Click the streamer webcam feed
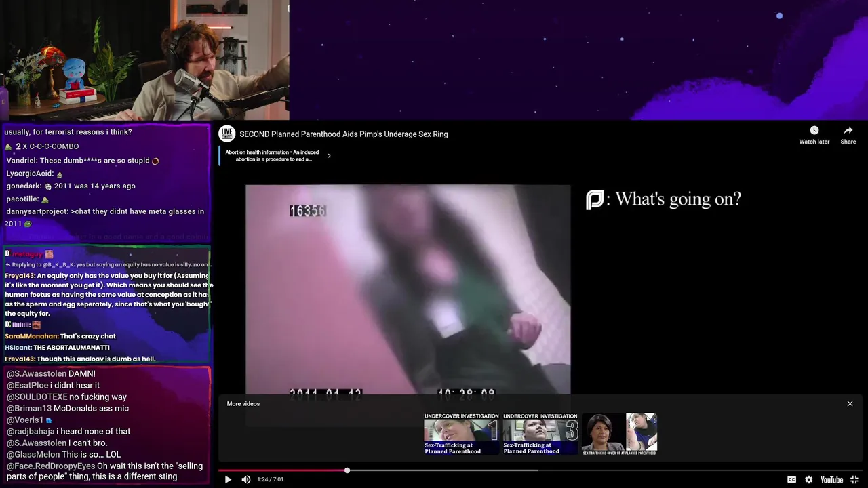 144,60
